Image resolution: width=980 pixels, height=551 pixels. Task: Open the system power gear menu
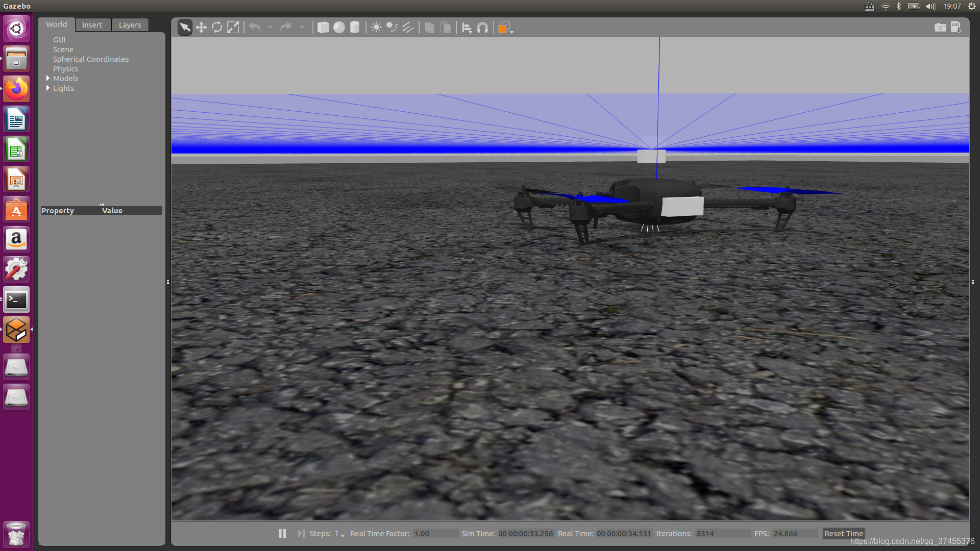[x=972, y=6]
